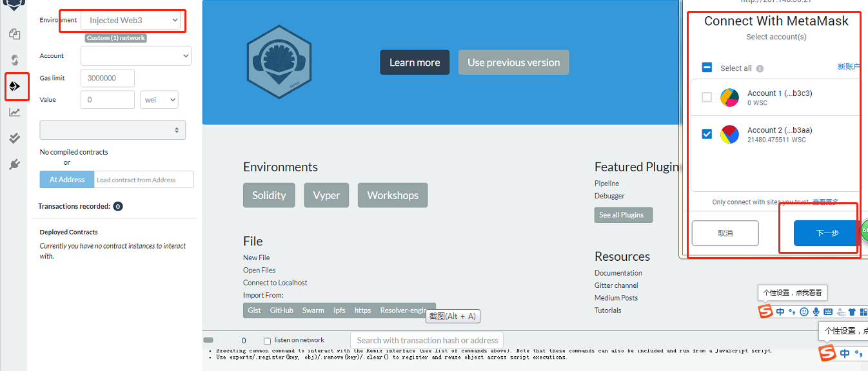868x371 pixels.
Task: Click the info icon next to Select all
Action: pyautogui.click(x=760, y=68)
